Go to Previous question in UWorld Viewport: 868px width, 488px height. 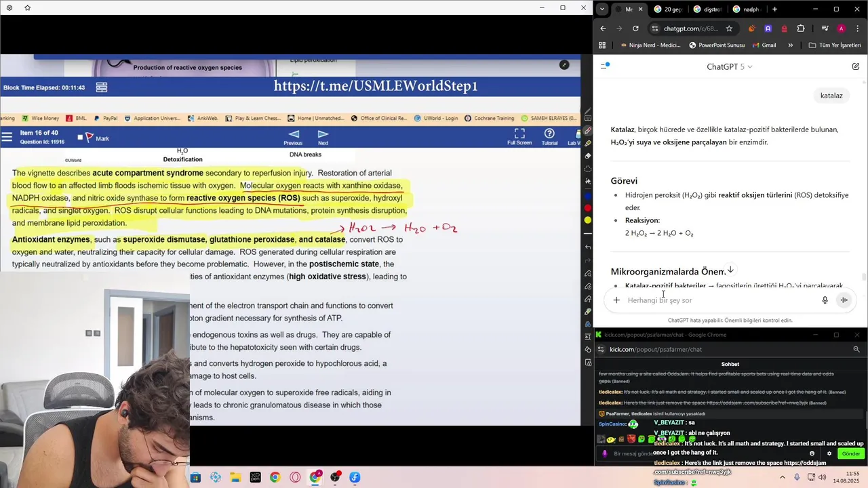[293, 137]
